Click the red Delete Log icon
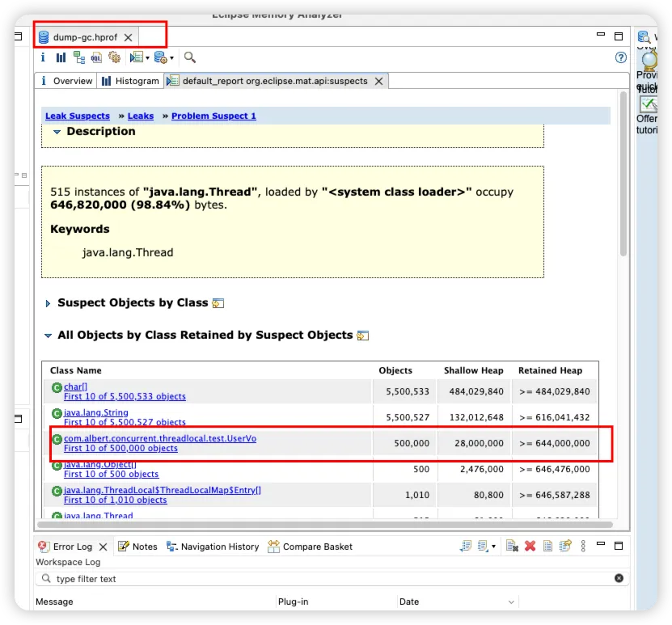The height and width of the screenshot is (625, 672). tap(530, 547)
